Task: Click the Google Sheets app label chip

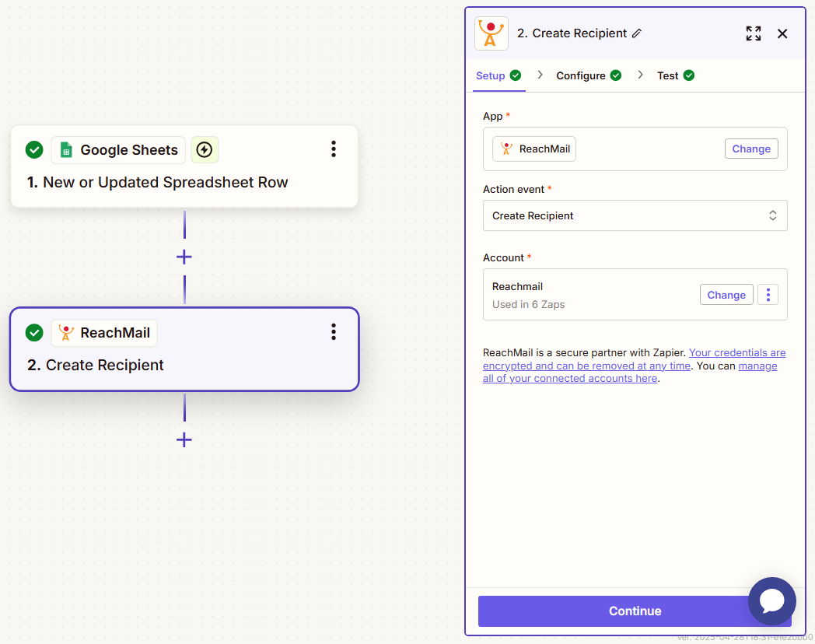Action: pos(118,150)
